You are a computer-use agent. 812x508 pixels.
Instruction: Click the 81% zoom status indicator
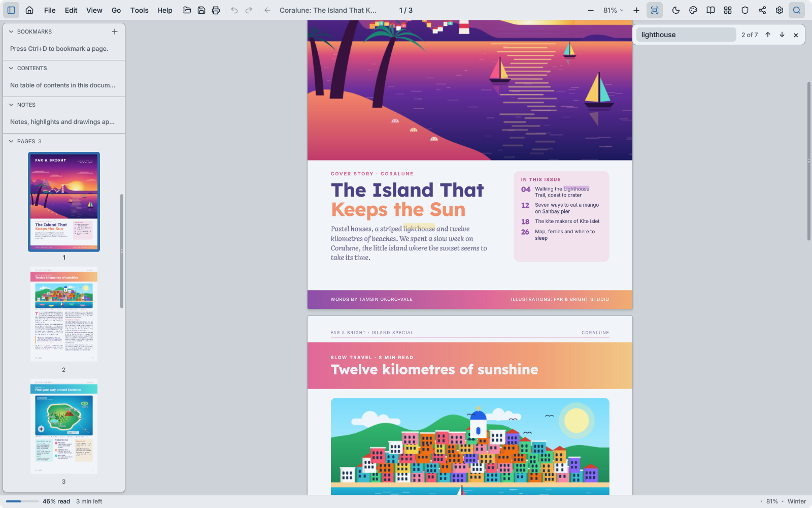click(772, 501)
